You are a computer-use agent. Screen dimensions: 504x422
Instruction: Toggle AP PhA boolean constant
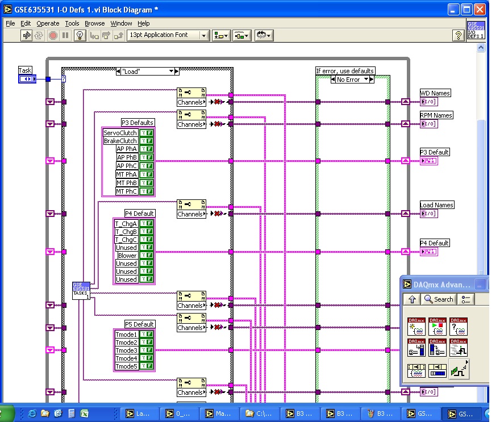tap(147, 149)
